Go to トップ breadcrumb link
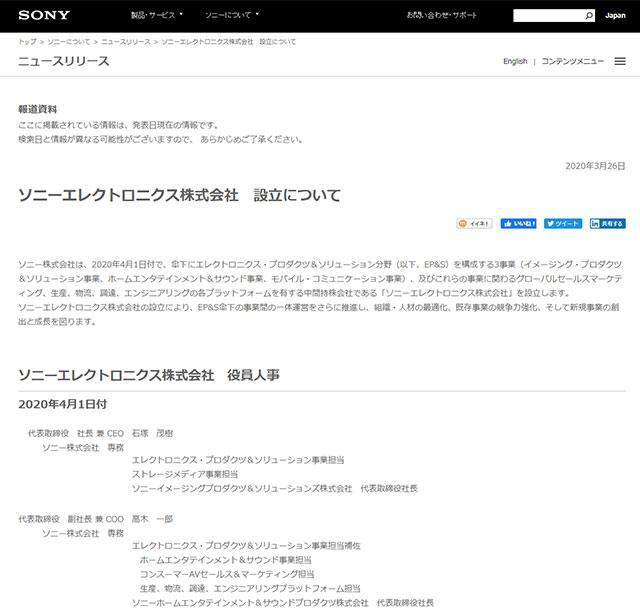Screen dimensions: 640x614 click(27, 41)
